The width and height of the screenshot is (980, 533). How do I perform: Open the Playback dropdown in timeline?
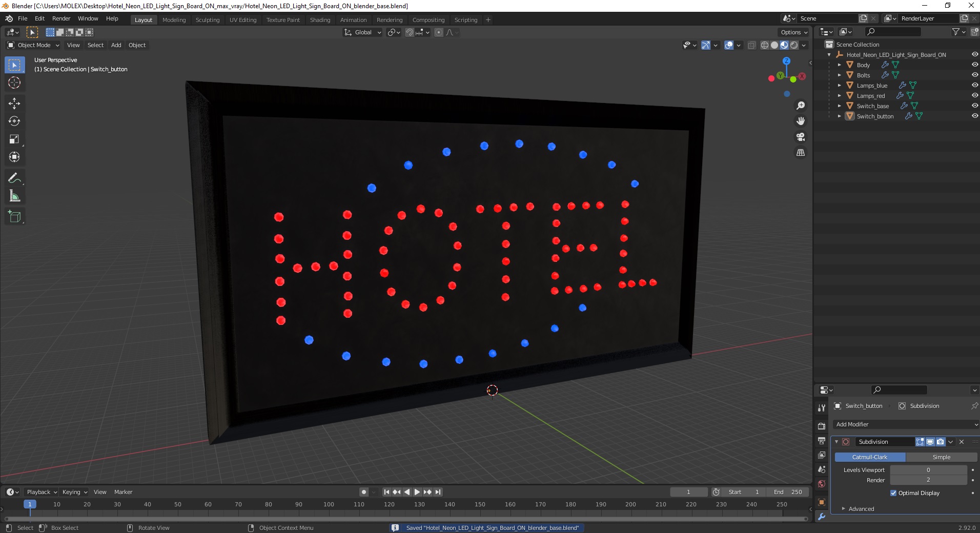point(42,492)
